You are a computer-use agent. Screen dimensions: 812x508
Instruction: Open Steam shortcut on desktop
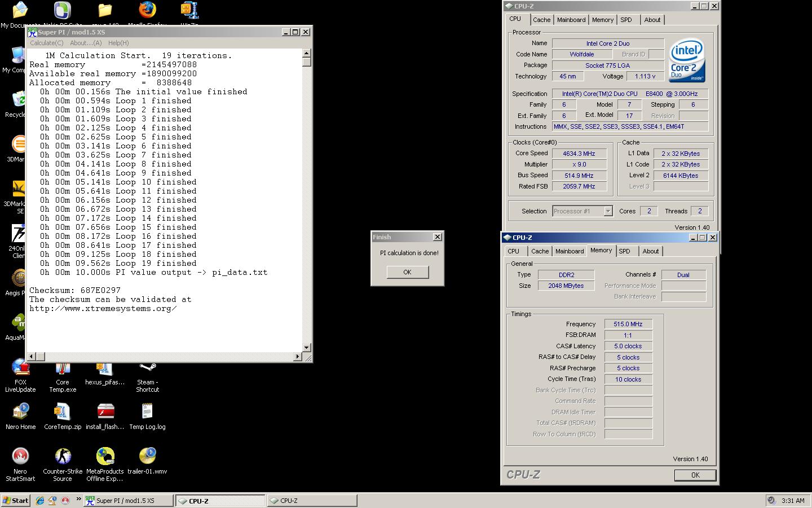pos(147,377)
